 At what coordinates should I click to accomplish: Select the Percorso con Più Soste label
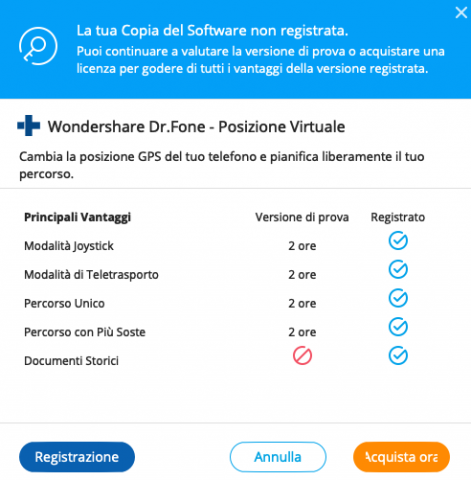pyautogui.click(x=85, y=332)
